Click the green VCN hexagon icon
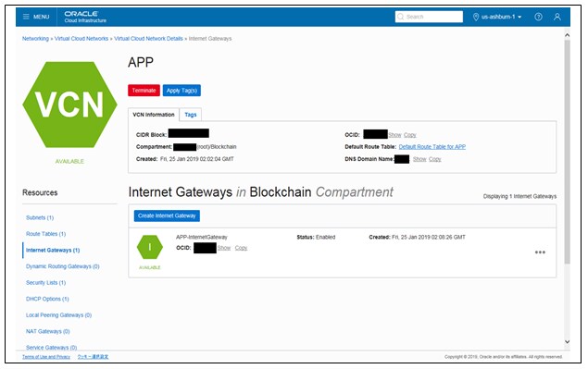The height and width of the screenshot is (369, 588). click(69, 105)
